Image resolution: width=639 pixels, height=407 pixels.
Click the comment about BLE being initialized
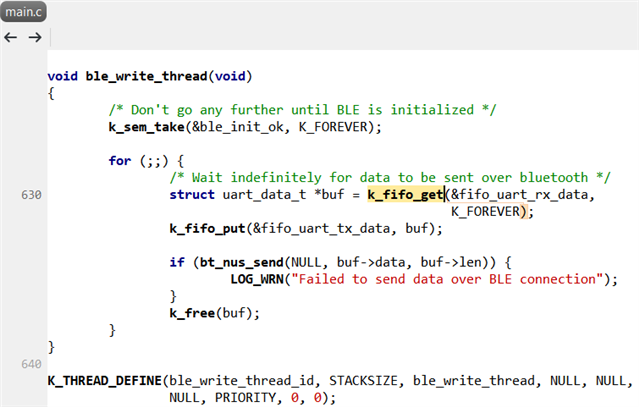(x=302, y=110)
